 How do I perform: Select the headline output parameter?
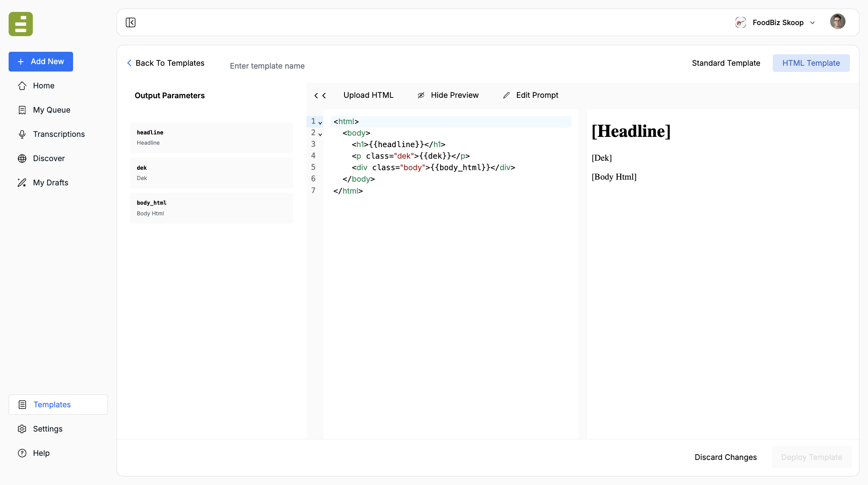tap(211, 138)
